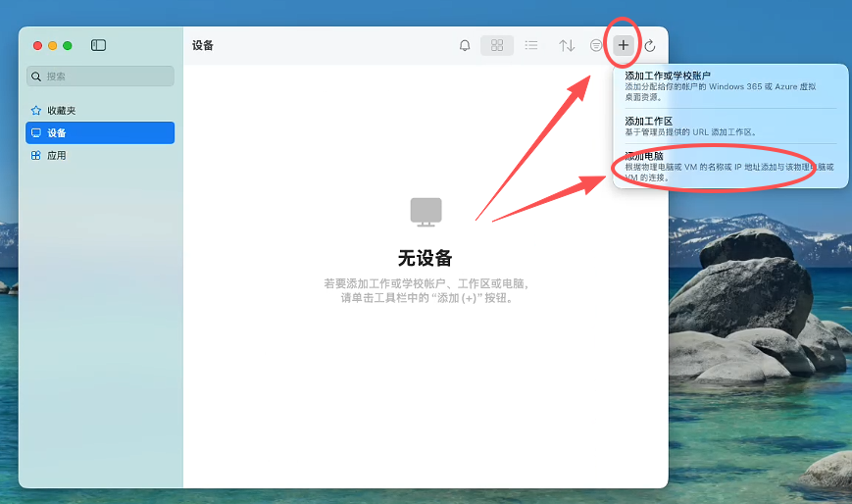
Task: Go to 应用 in the sidebar
Action: tap(56, 155)
